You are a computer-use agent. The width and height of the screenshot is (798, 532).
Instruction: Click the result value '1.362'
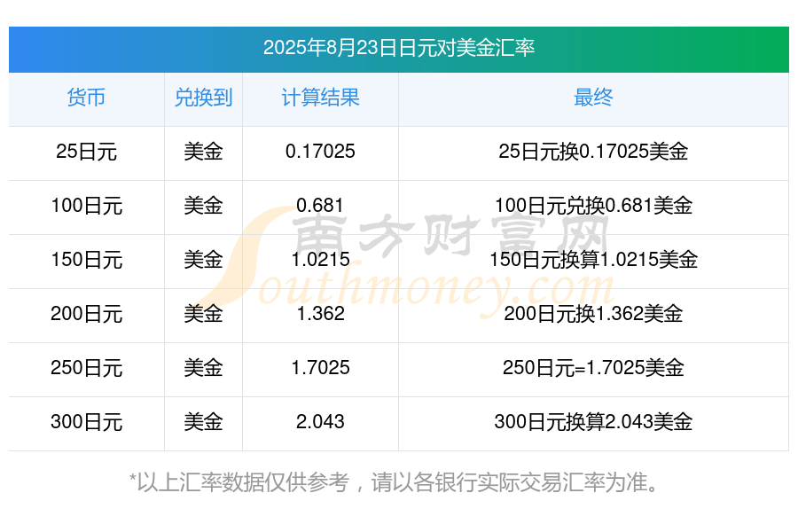pyautogui.click(x=320, y=314)
